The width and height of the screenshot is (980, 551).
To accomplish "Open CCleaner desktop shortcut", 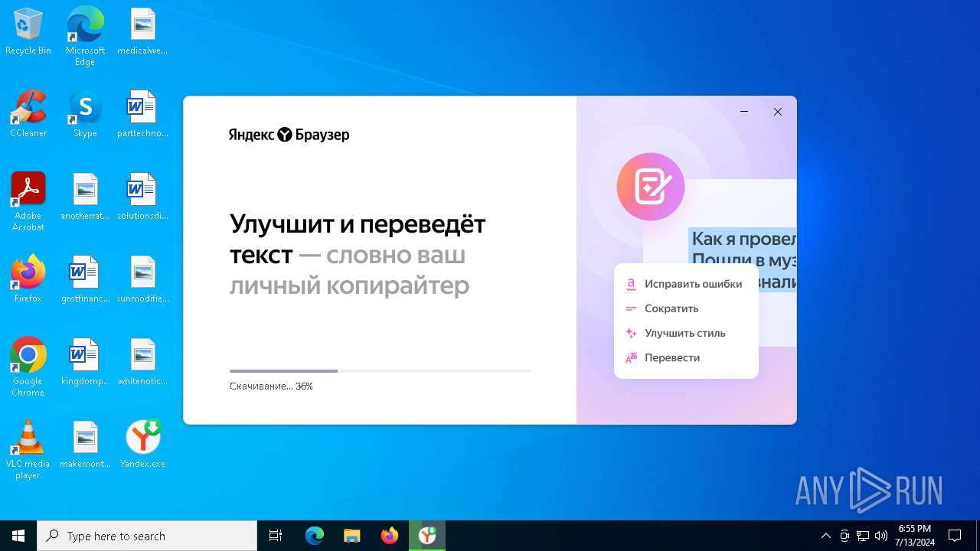I will [28, 114].
